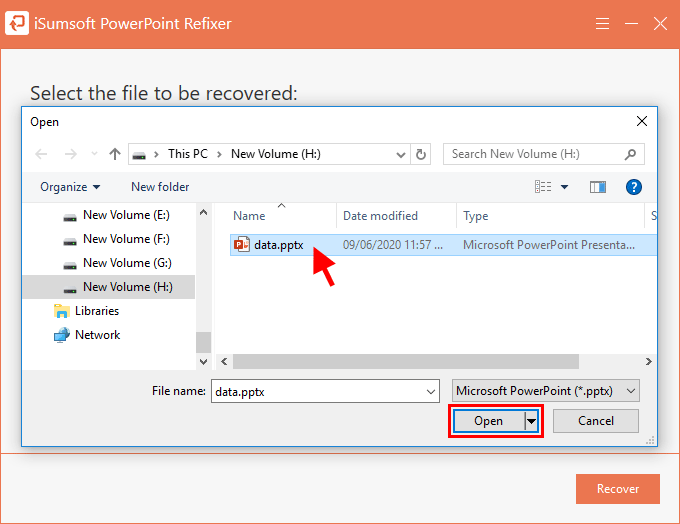Select This PC in the address path
This screenshot has height=524, width=680.
coord(188,154)
